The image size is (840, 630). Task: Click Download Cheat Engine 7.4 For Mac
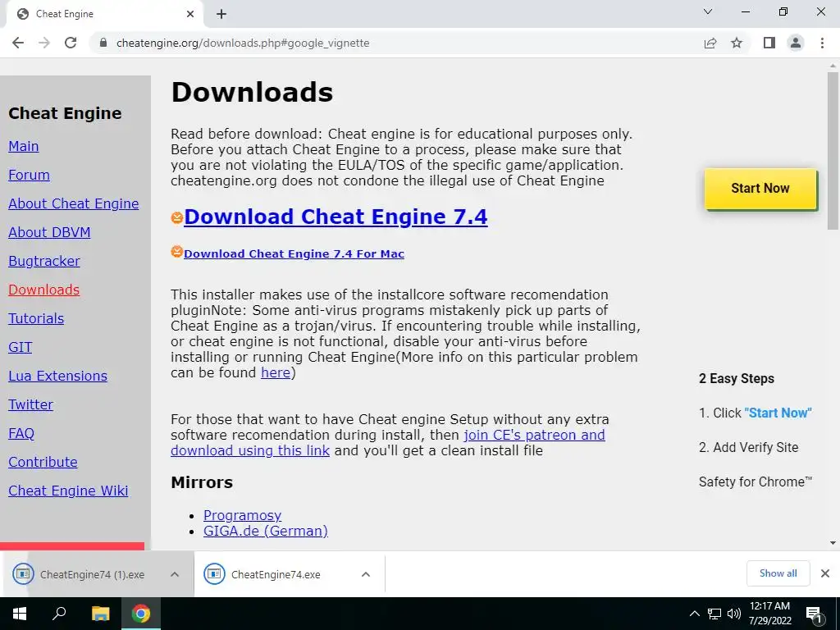(x=294, y=254)
